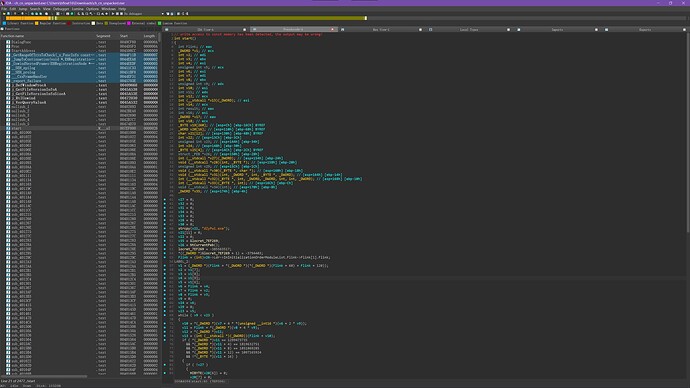Select the __CxxFrameHandler function row

pos(79,77)
